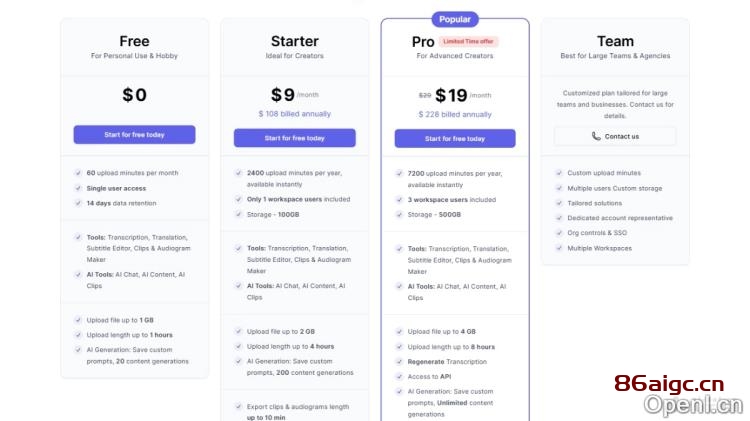Click checkmark beside 3 workspace users included

point(399,200)
